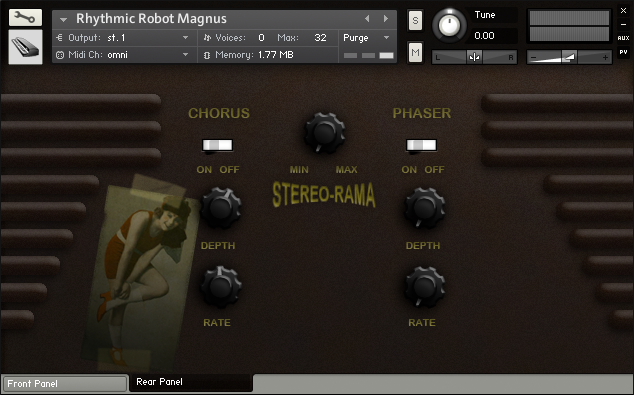Select next instrument preset arrow
The image size is (634, 395).
point(386,19)
